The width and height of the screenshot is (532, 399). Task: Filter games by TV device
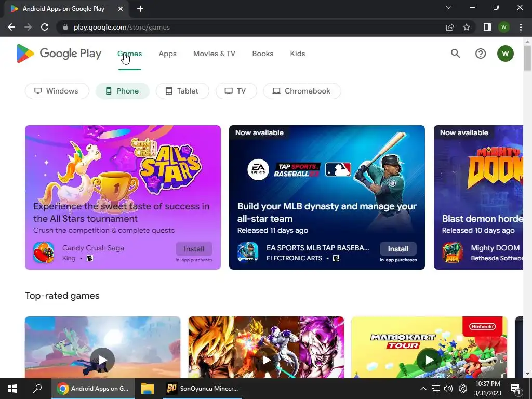tap(236, 91)
